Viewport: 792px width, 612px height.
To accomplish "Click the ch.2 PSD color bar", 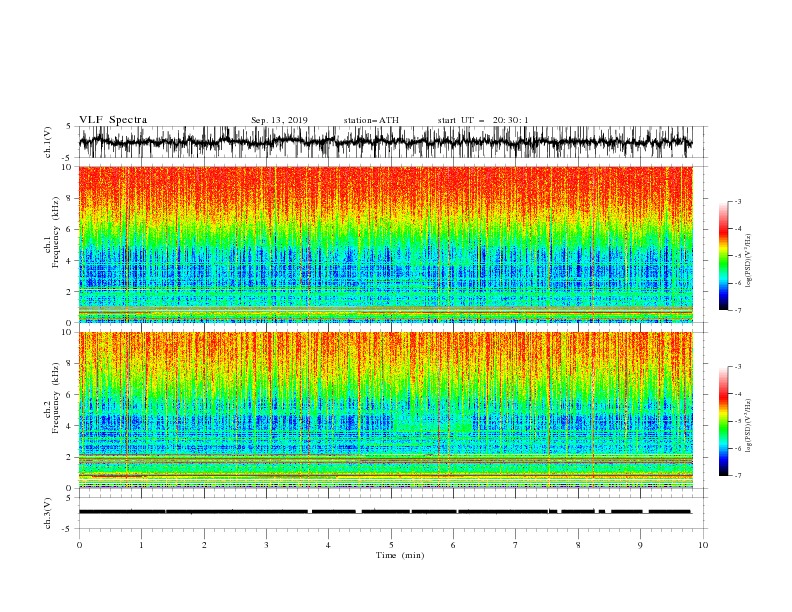I will click(x=723, y=421).
